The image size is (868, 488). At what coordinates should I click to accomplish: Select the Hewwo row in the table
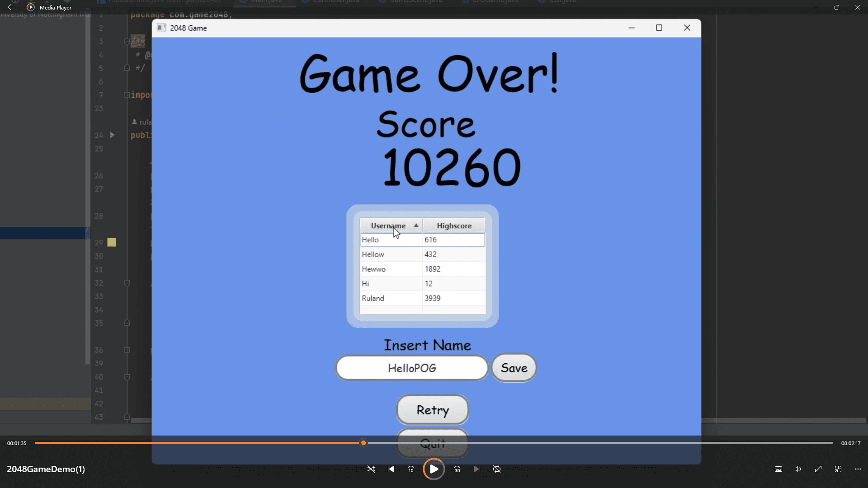[422, 269]
